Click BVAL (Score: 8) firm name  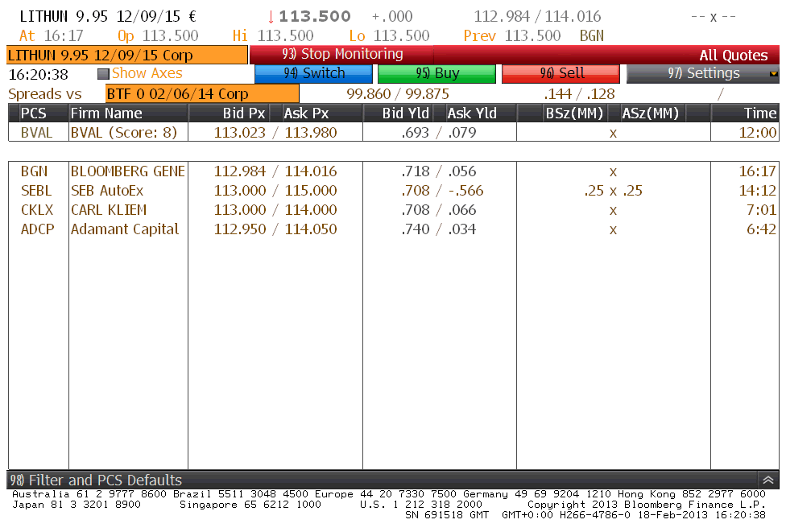(x=124, y=133)
